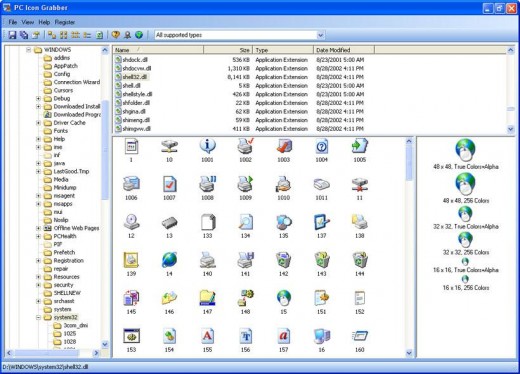
Task: Sort files by Size column header
Action: 228,50
